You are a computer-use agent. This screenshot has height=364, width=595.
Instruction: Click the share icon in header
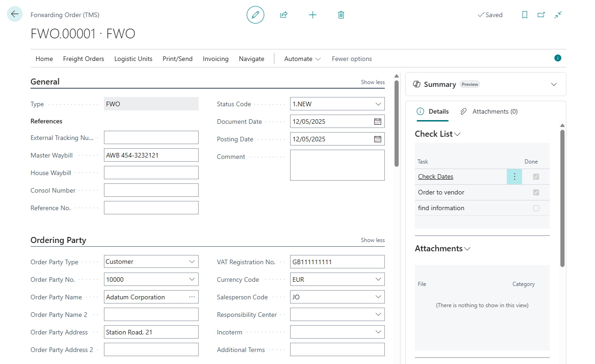[x=284, y=15]
